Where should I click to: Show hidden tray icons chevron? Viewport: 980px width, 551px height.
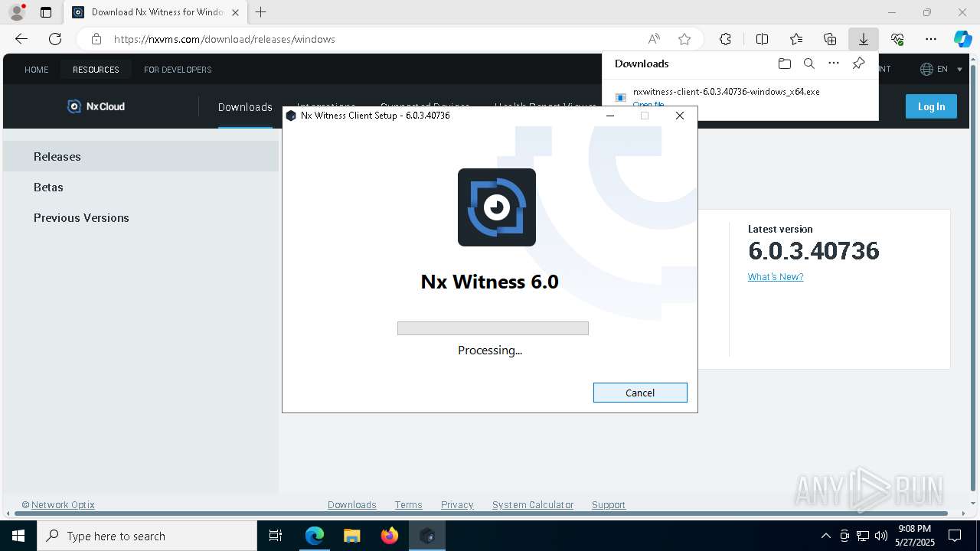[x=825, y=536]
